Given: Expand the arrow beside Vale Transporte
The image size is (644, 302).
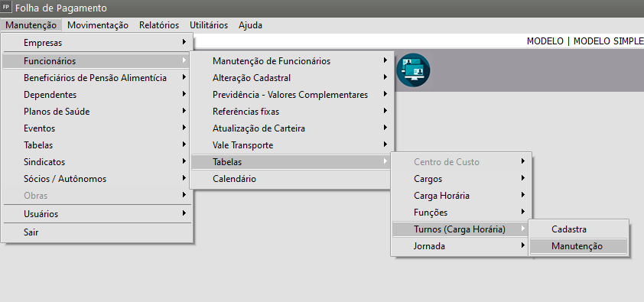Looking at the screenshot, I should pyautogui.click(x=385, y=145).
